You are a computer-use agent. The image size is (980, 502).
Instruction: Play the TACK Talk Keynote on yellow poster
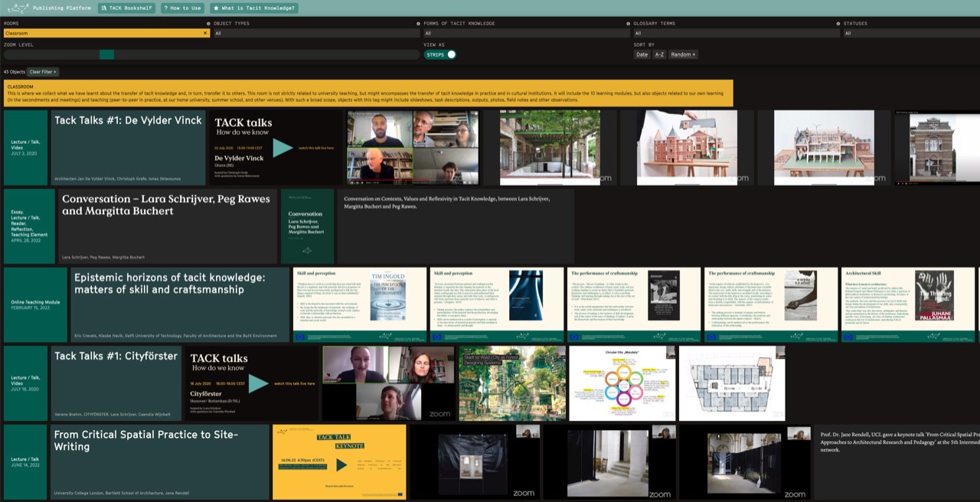tap(341, 465)
